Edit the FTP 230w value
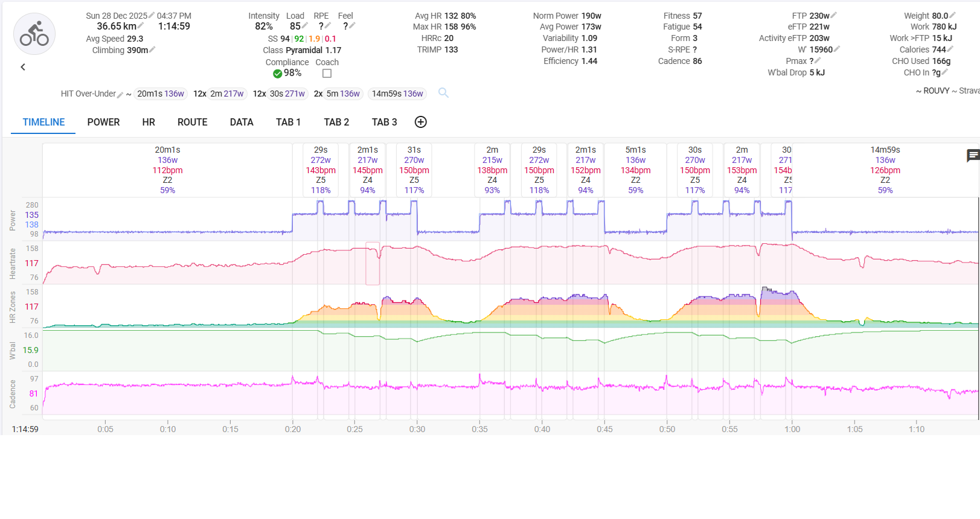This screenshot has width=980, height=519. coord(833,16)
